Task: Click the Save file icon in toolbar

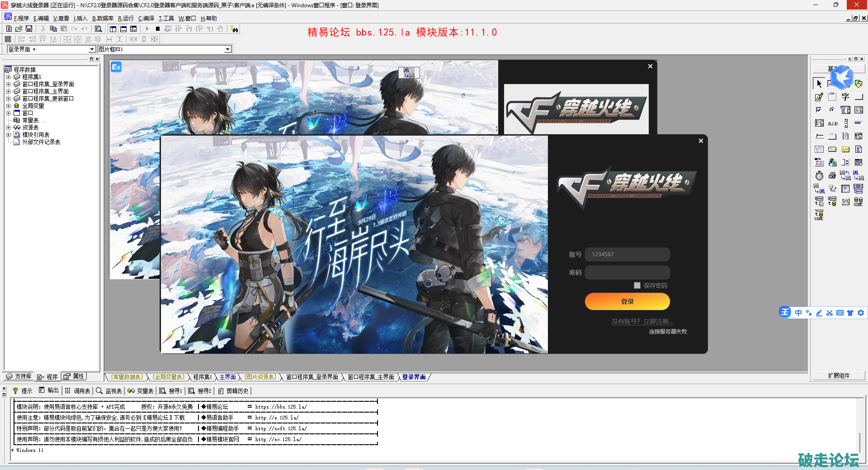Action: [29, 28]
